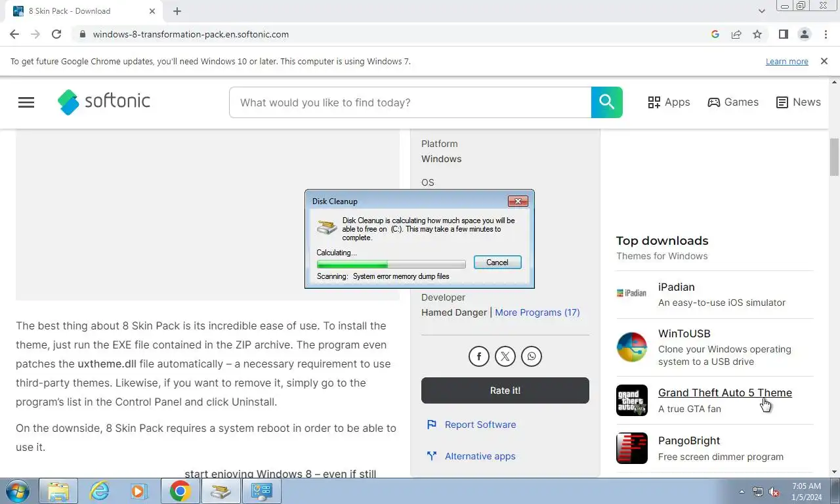Open the News section
This screenshot has width=840, height=504.
point(798,102)
